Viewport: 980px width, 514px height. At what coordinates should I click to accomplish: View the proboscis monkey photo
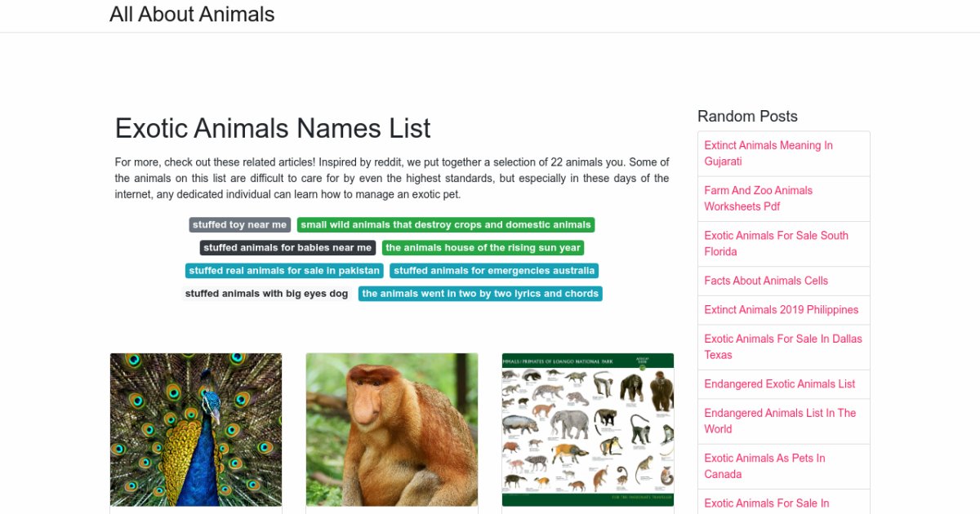[392, 429]
